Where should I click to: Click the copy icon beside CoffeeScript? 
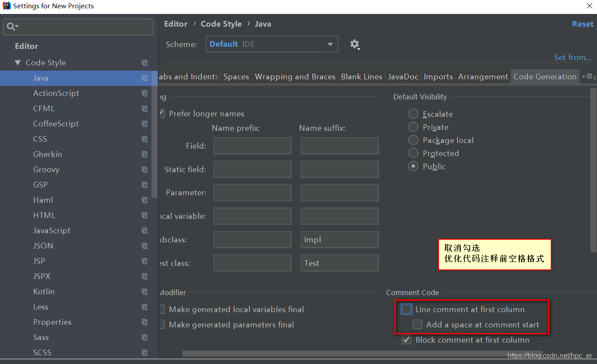pos(144,124)
